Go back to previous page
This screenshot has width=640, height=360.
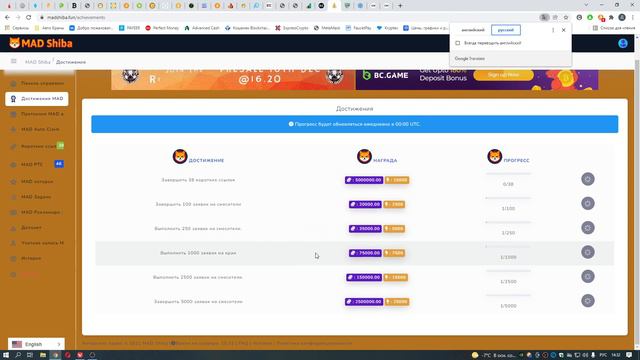point(7,18)
